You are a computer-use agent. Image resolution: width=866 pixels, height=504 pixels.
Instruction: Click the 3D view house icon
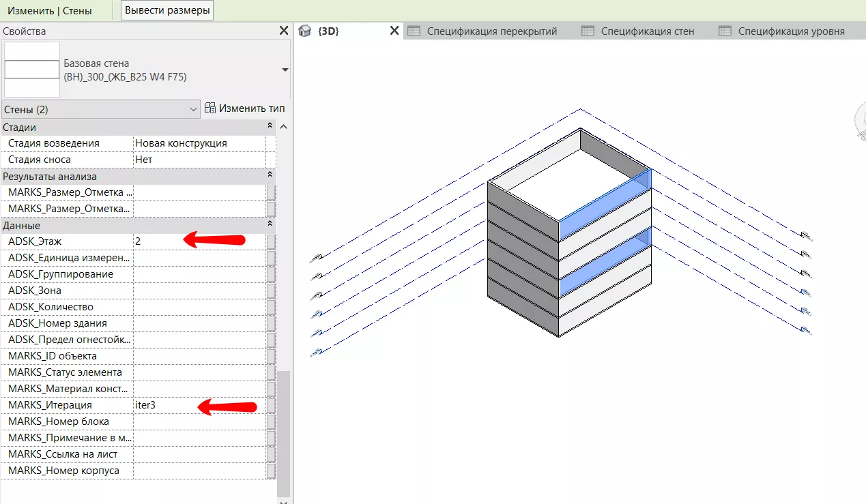305,31
